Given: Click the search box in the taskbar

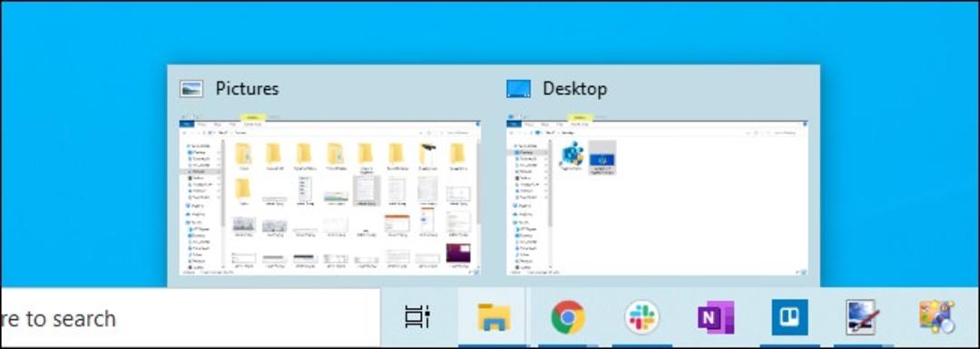Looking at the screenshot, I should 190,318.
